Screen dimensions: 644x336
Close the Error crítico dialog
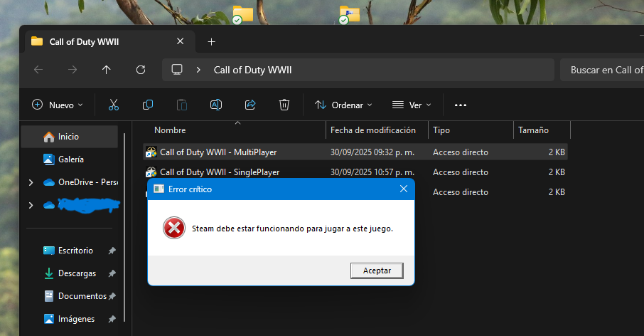pyautogui.click(x=404, y=189)
